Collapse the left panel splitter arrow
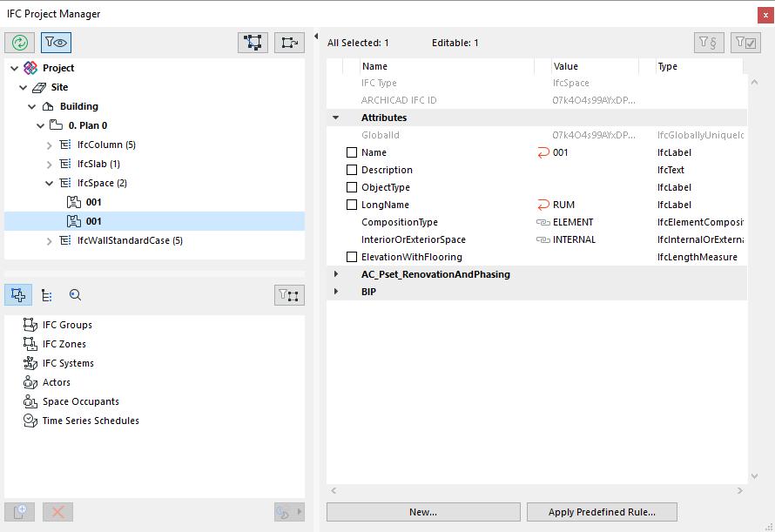Screen dimensions: 775x532 (x=316, y=36)
